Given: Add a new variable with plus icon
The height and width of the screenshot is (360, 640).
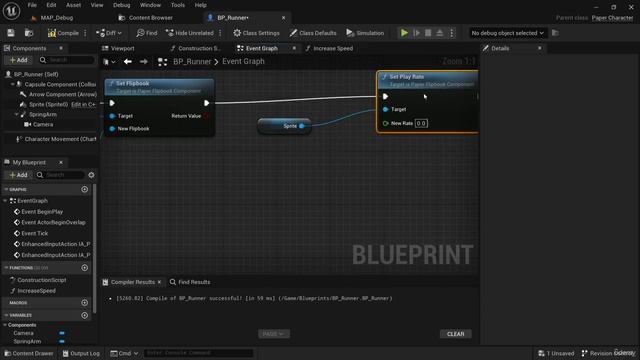Looking at the screenshot, I should 84,316.
